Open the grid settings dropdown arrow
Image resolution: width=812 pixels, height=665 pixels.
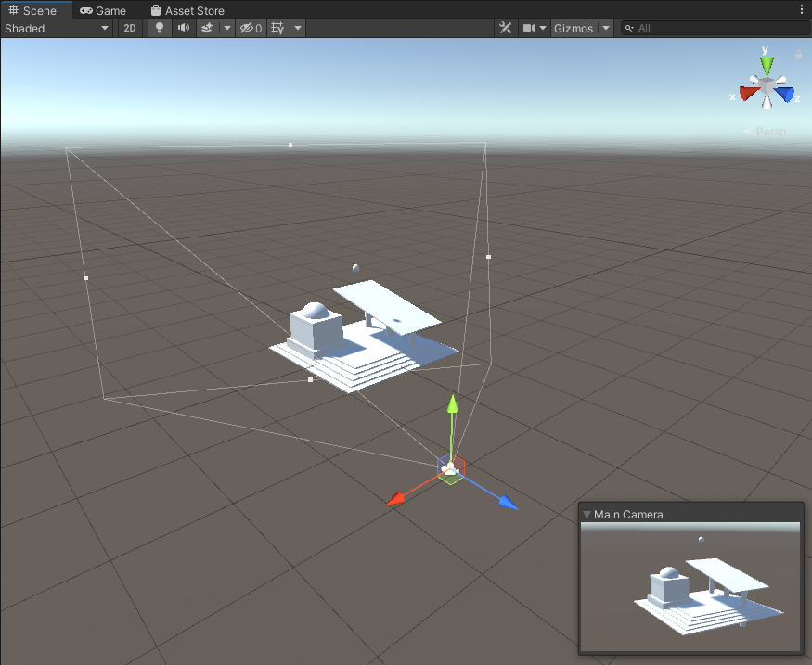click(x=297, y=28)
